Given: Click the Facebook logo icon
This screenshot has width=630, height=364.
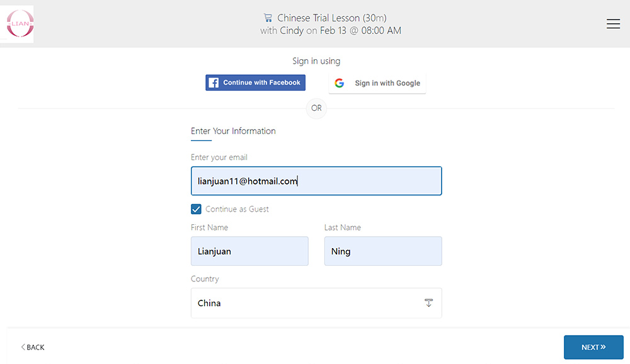Looking at the screenshot, I should [x=214, y=82].
